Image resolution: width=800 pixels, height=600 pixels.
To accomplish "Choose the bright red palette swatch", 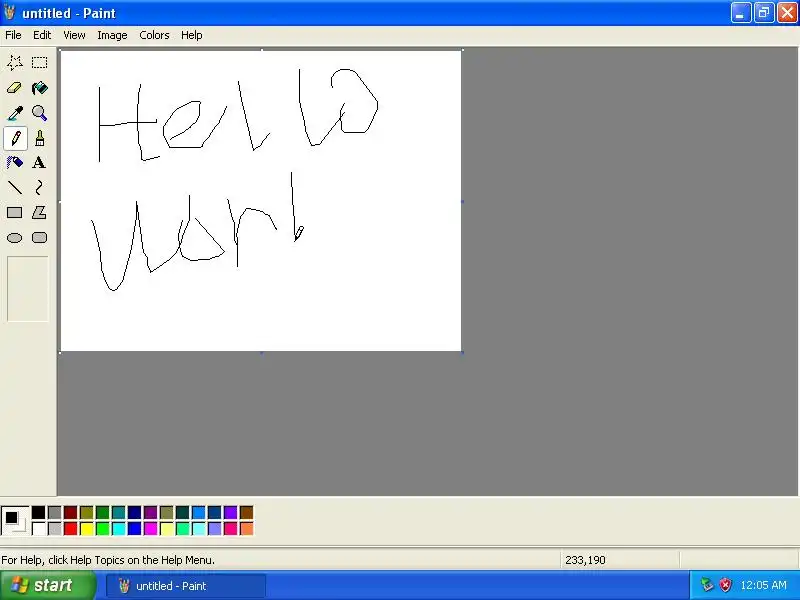I will click(x=70, y=529).
